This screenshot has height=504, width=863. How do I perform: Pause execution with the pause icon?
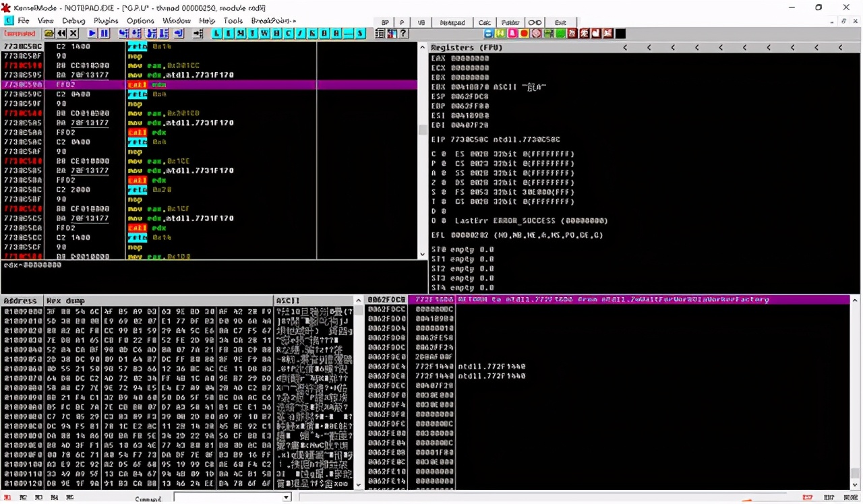[x=105, y=34]
